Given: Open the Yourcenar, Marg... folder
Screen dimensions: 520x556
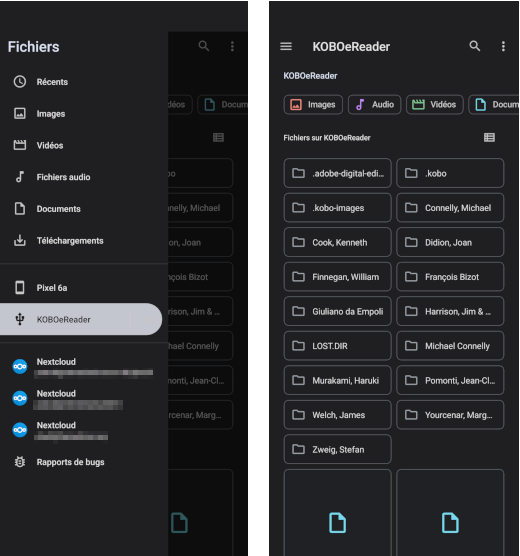Looking at the screenshot, I should (x=450, y=415).
